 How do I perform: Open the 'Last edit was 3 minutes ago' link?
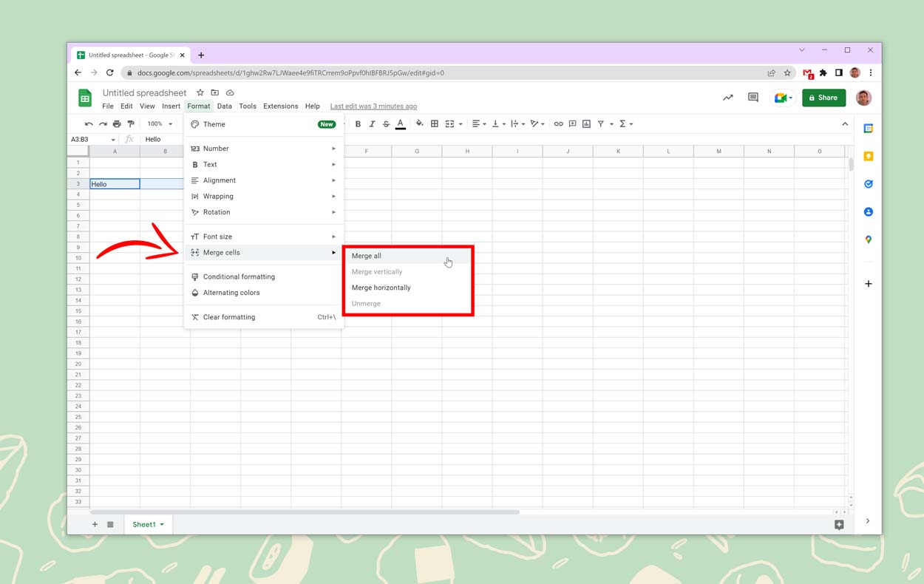coord(373,106)
